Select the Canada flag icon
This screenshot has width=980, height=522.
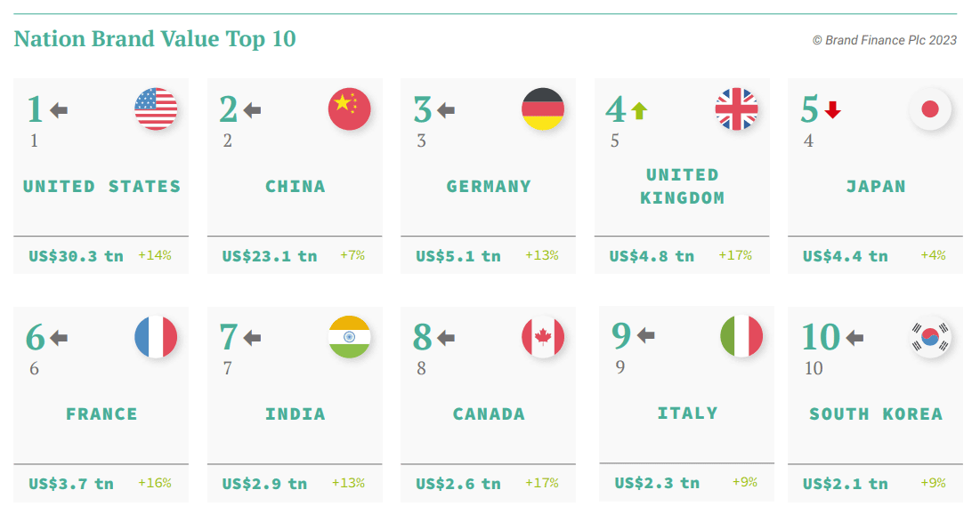click(542, 338)
